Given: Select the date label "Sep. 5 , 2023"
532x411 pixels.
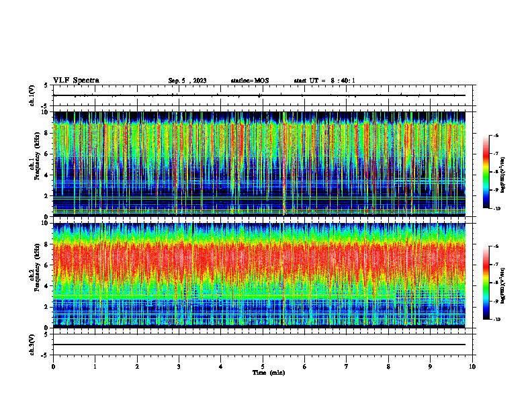Looking at the screenshot, I should click(187, 81).
